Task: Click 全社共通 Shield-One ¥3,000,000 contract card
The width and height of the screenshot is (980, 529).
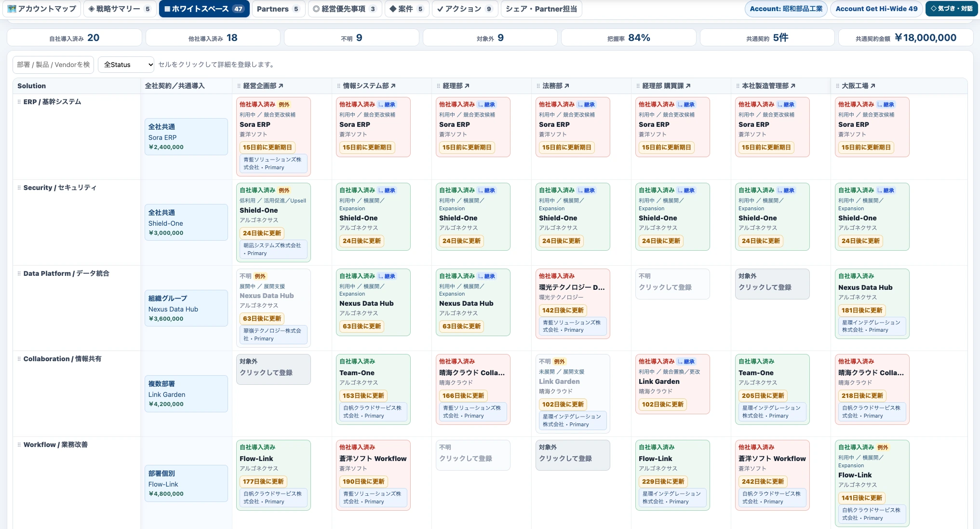Action: tap(186, 222)
